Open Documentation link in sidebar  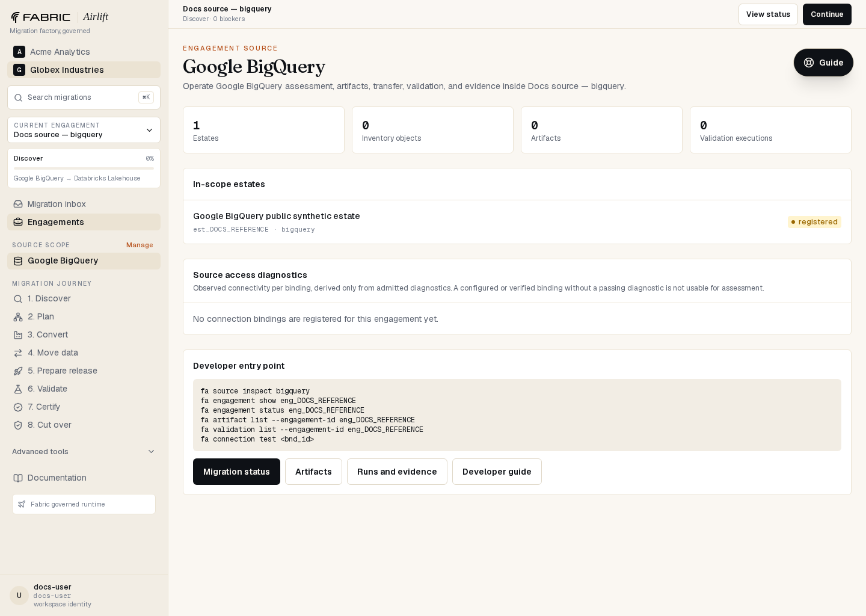coord(84,478)
